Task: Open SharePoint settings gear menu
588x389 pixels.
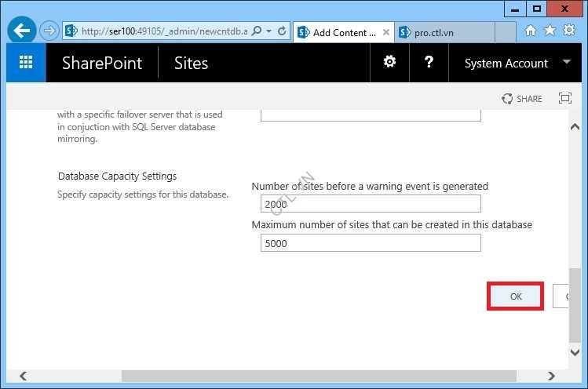Action: (389, 62)
